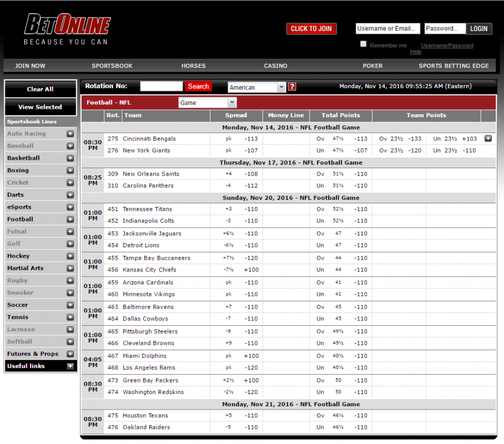504x444 pixels.
Task: Click the plus icon next to Golf
Action: [70, 244]
